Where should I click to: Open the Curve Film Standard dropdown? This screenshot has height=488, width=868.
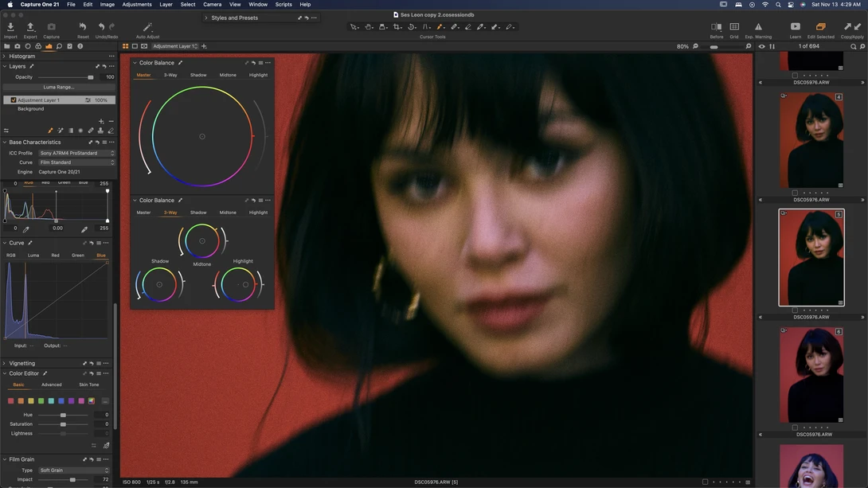coord(77,162)
